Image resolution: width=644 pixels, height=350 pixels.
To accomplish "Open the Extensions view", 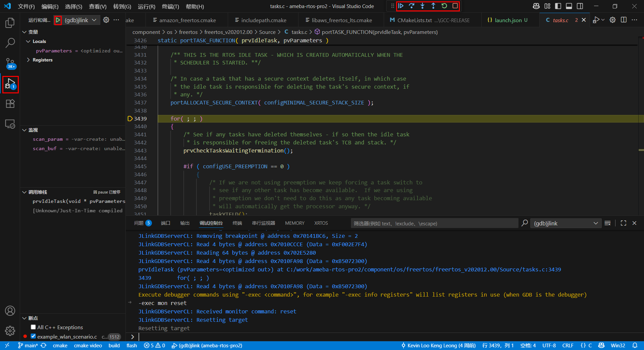I will click(10, 104).
